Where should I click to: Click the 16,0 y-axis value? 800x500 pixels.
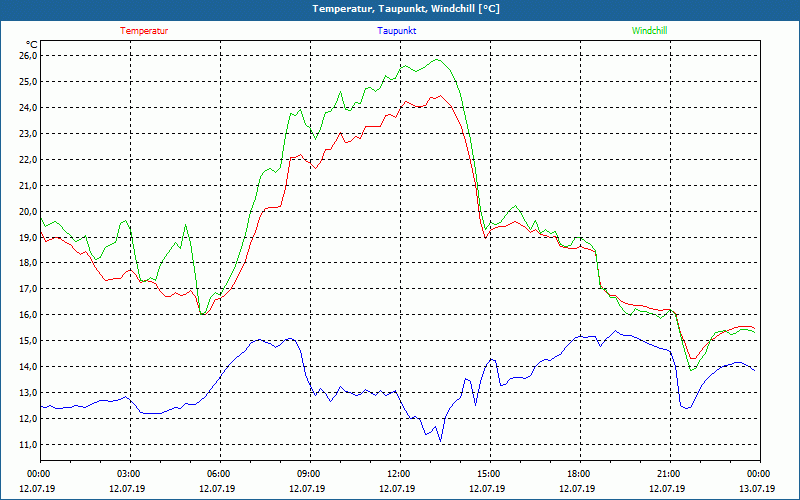pos(28,314)
